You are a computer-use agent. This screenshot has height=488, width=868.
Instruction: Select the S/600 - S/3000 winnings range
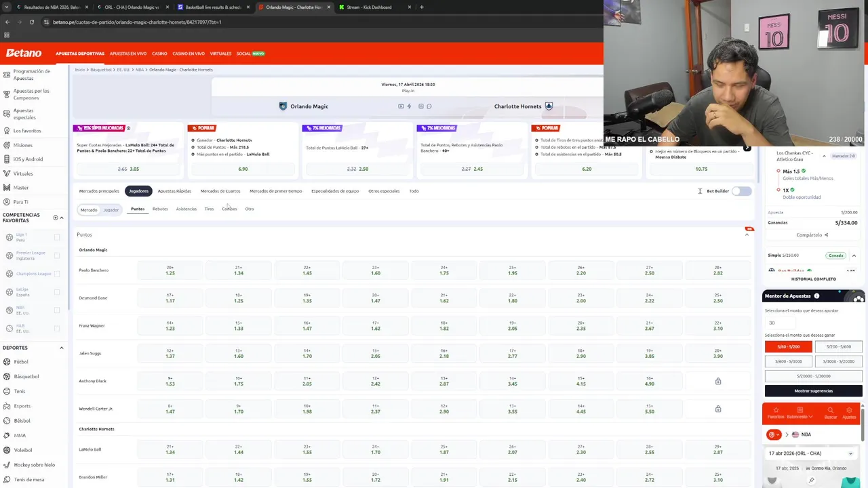[x=789, y=361]
